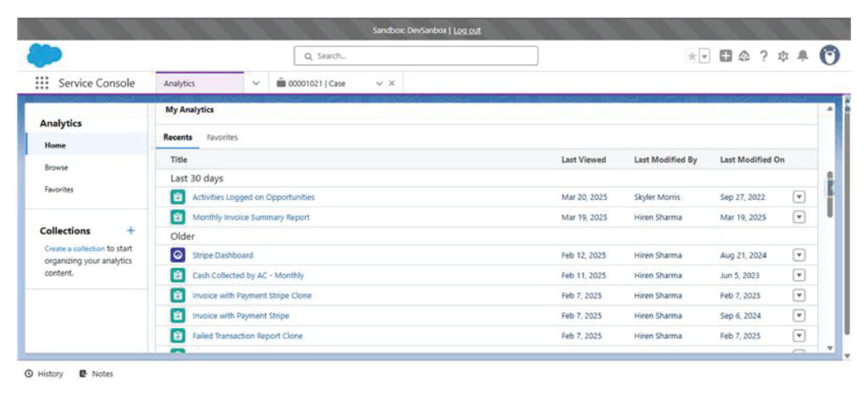Open the Notes utility bar item
The image size is (868, 400).
pyautogui.click(x=96, y=374)
